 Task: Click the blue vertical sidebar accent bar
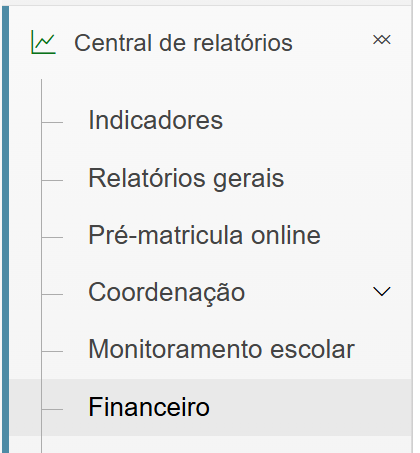[5, 229]
